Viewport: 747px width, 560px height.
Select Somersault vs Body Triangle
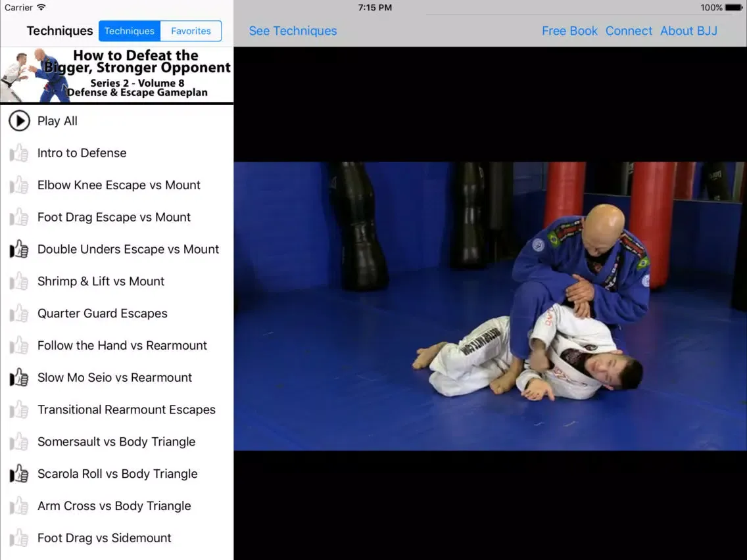coord(116,442)
